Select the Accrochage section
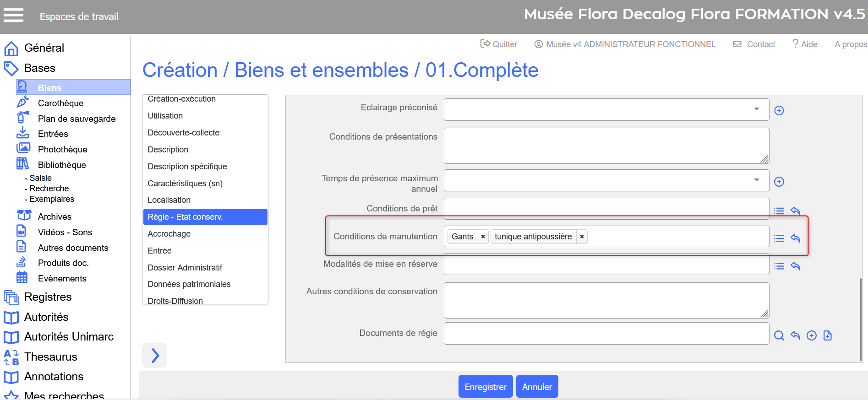This screenshot has height=400, width=868. (169, 234)
